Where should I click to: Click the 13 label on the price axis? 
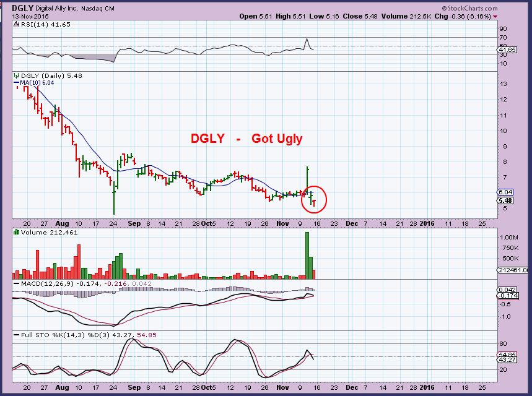(x=504, y=84)
